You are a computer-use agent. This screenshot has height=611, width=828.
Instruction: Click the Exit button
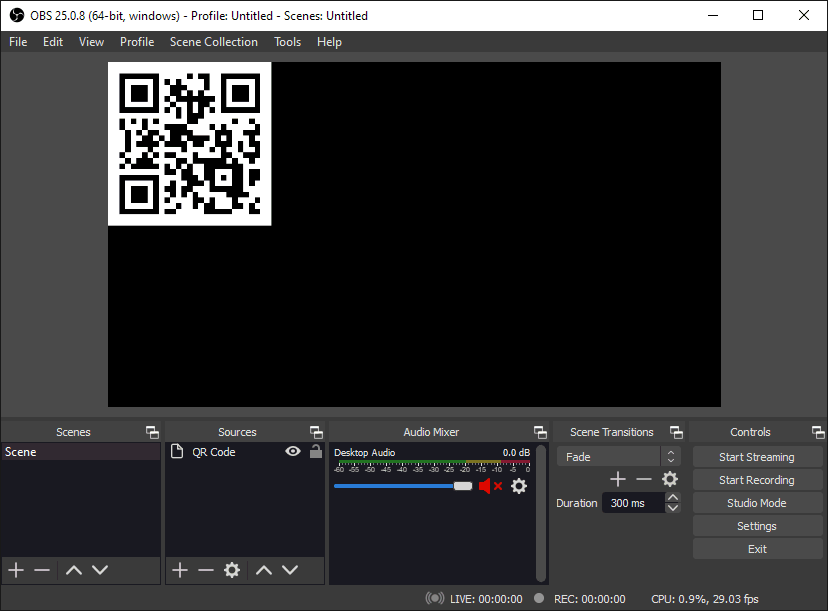click(x=757, y=549)
